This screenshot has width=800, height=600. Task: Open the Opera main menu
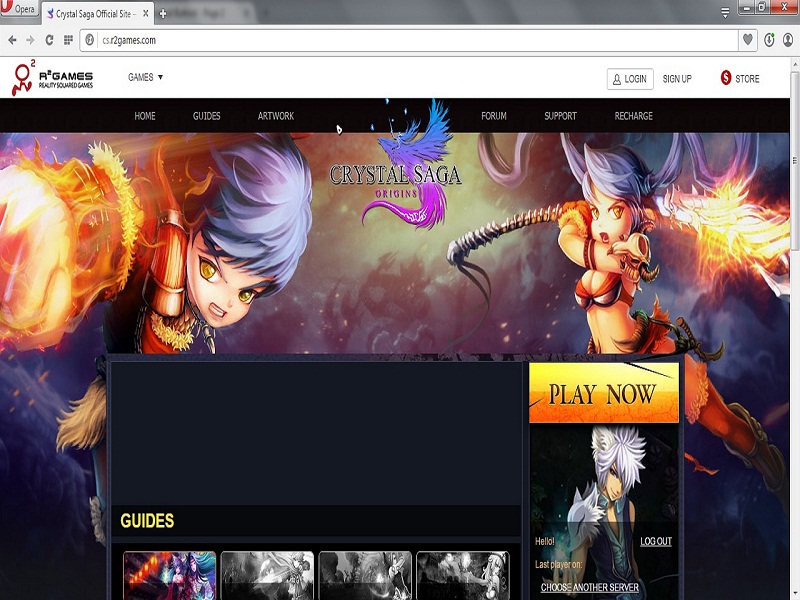[18, 8]
